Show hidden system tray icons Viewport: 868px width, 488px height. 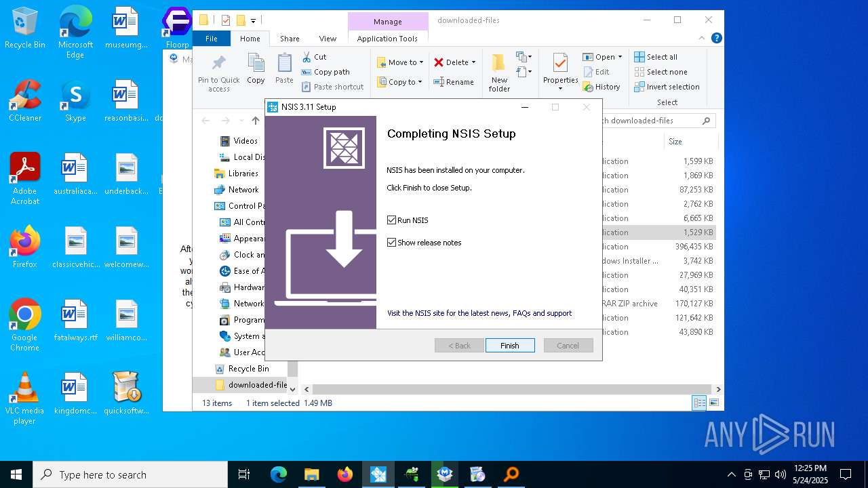pyautogui.click(x=731, y=474)
